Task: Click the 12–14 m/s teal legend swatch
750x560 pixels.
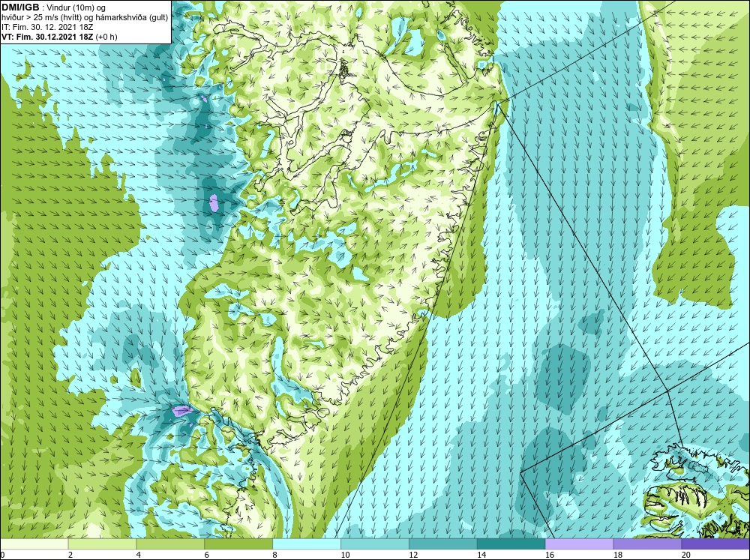Action: (443, 544)
